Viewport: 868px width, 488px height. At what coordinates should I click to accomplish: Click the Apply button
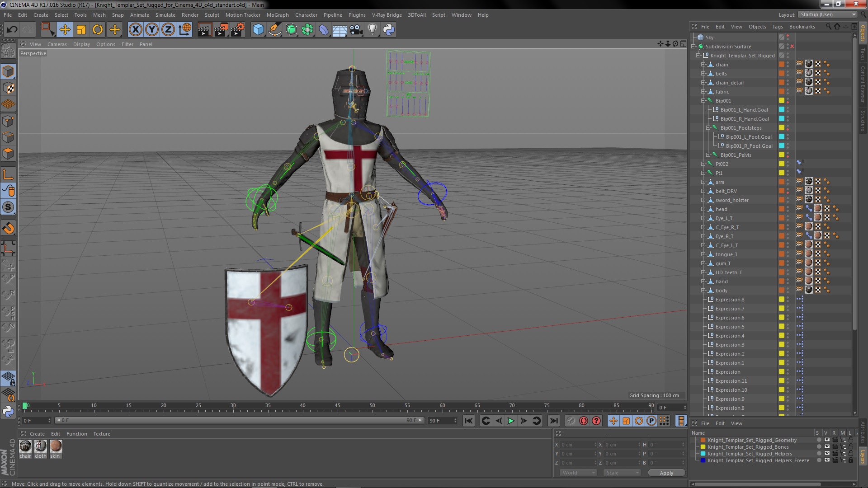point(666,473)
